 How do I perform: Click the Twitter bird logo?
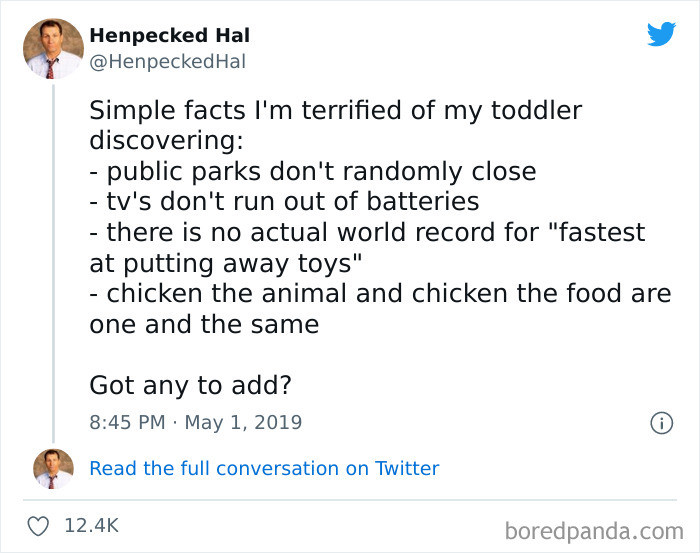[x=661, y=34]
